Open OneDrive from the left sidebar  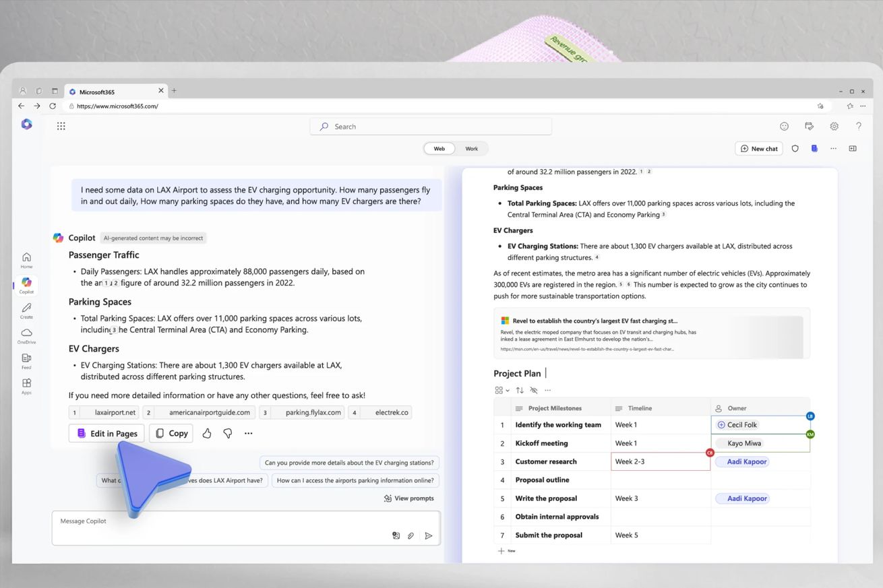pyautogui.click(x=26, y=335)
